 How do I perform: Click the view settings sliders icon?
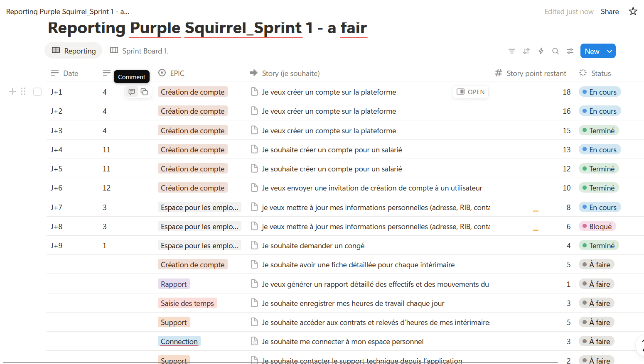coord(570,51)
